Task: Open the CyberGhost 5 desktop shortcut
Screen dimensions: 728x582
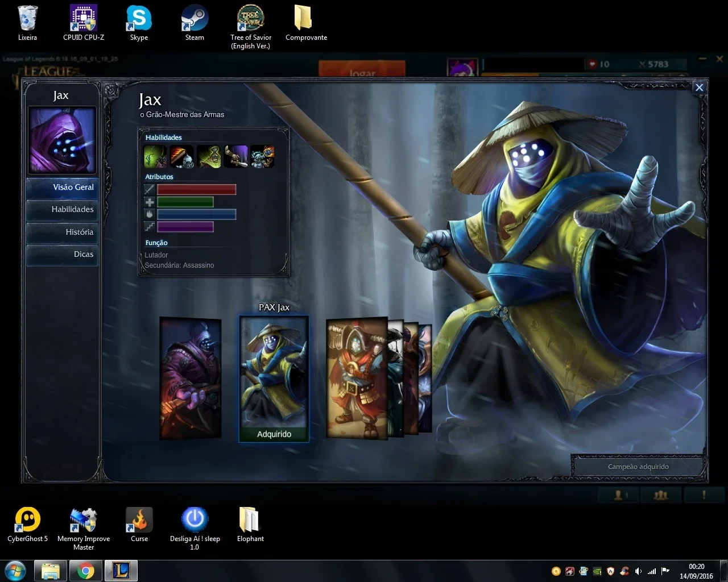Action: point(27,525)
